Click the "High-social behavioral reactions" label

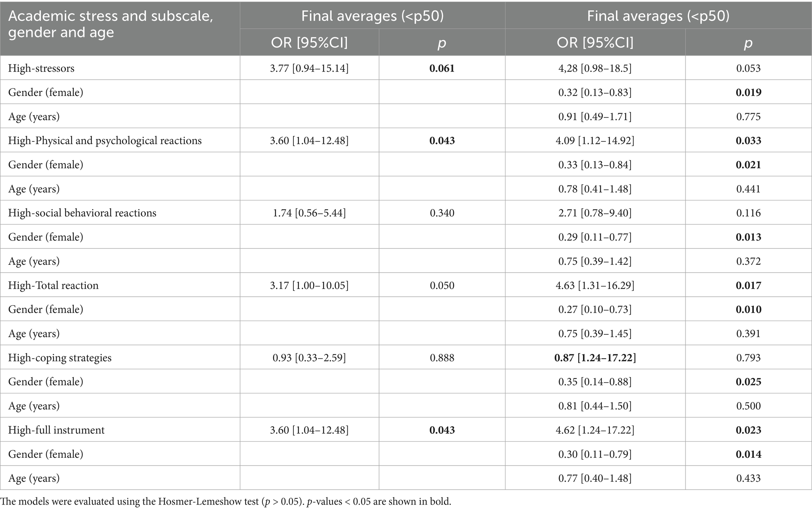(x=82, y=213)
